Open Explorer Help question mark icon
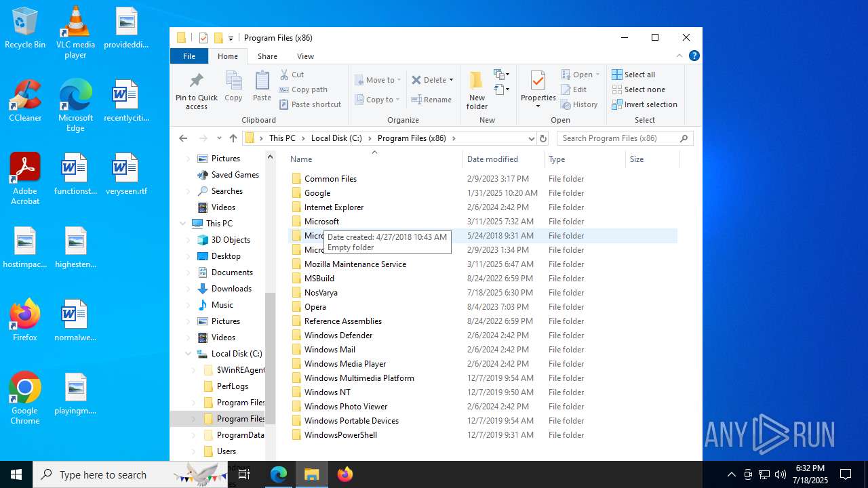 point(694,56)
